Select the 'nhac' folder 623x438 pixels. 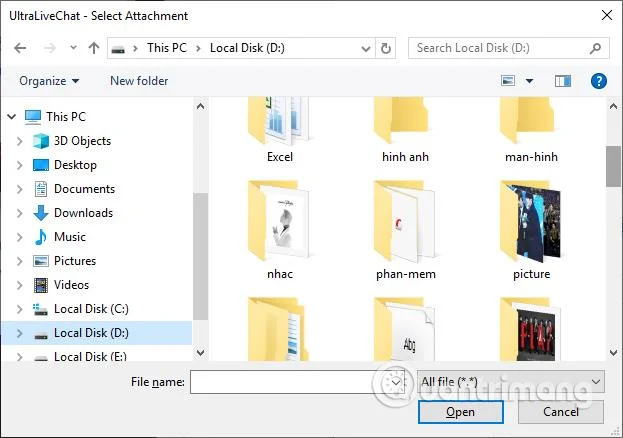tap(280, 231)
